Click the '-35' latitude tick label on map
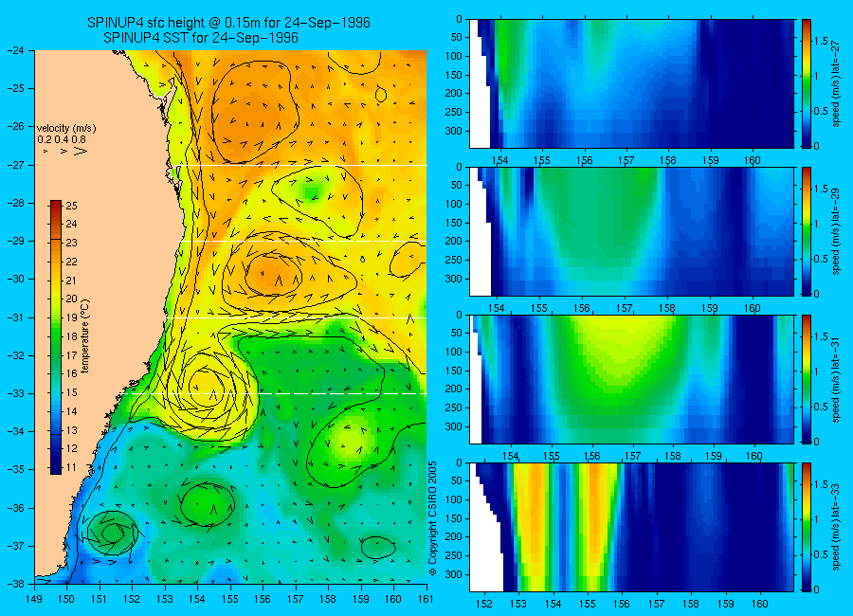853x616 pixels. [x=15, y=469]
